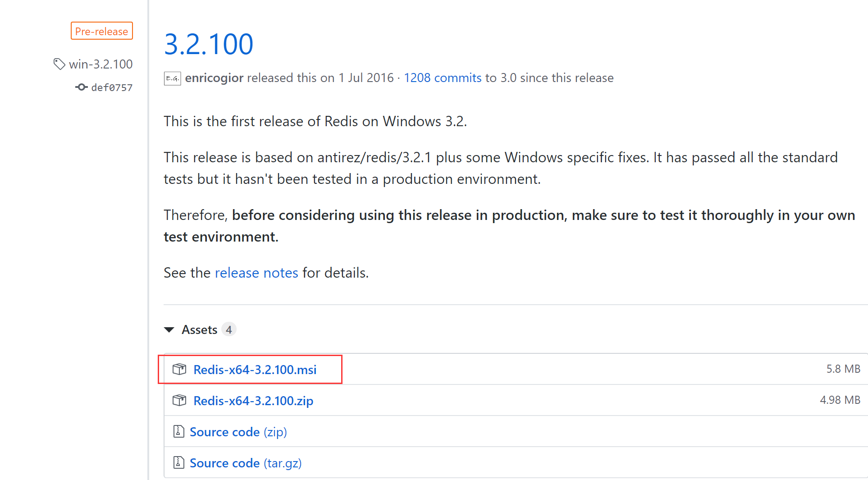The image size is (868, 480).
Task: Open the 3.2.100 release title link
Action: coord(209,44)
